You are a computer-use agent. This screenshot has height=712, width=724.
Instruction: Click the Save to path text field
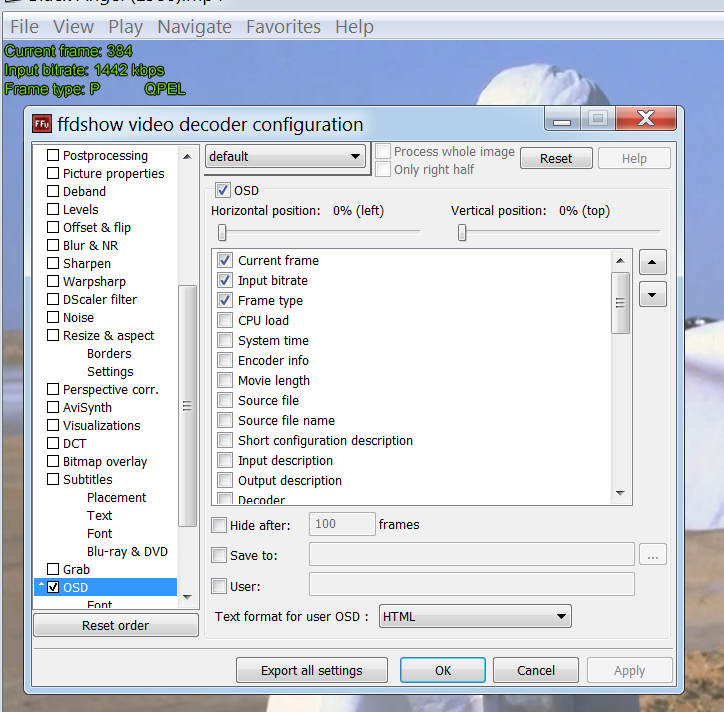[472, 554]
